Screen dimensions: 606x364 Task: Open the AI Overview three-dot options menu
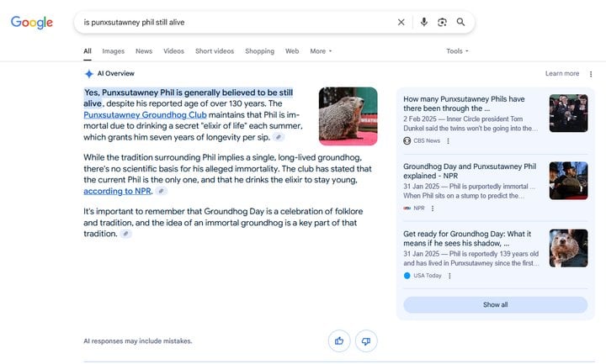[591, 74]
